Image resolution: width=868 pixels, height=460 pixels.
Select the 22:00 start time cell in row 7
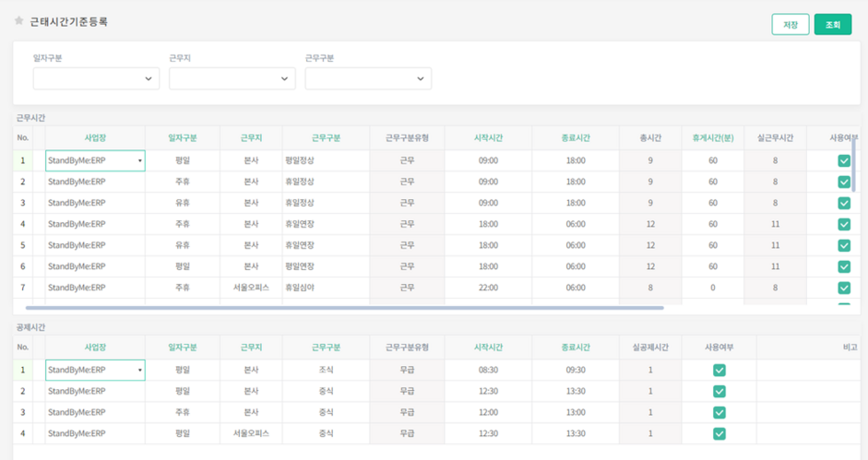coord(488,288)
